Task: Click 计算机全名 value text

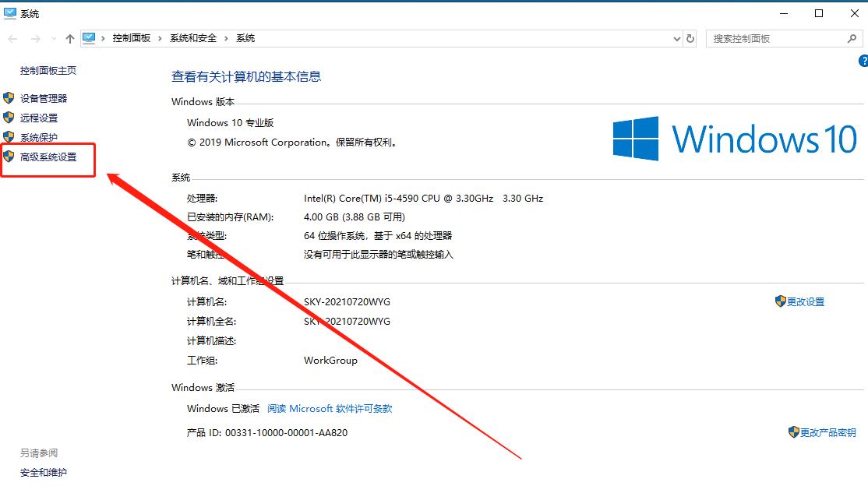Action: 347,322
